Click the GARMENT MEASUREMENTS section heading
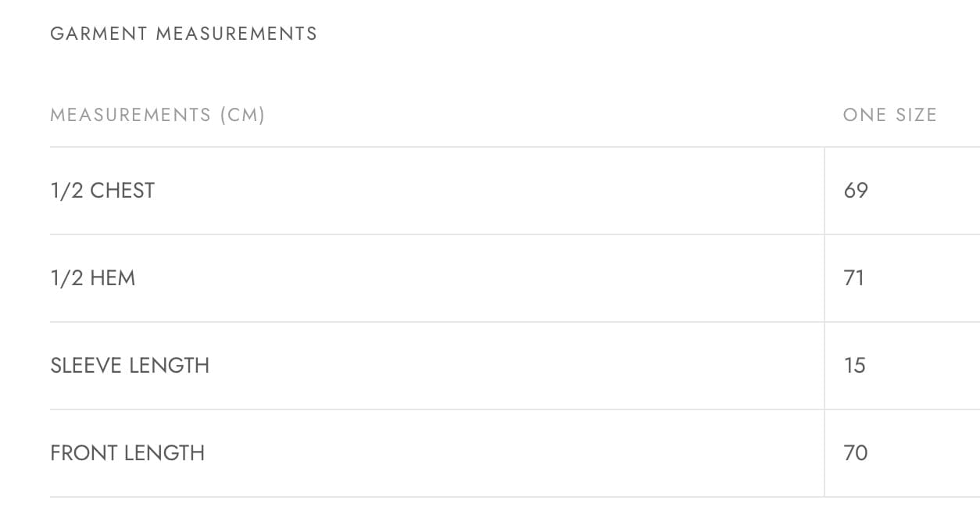Screen dimensions: 980x529 click(x=184, y=34)
